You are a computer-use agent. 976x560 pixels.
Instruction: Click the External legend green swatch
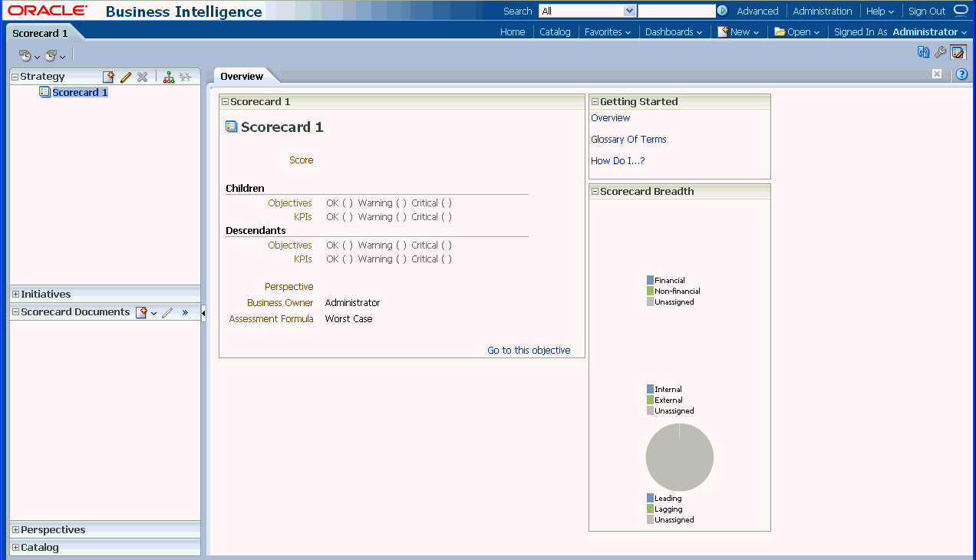click(x=650, y=400)
